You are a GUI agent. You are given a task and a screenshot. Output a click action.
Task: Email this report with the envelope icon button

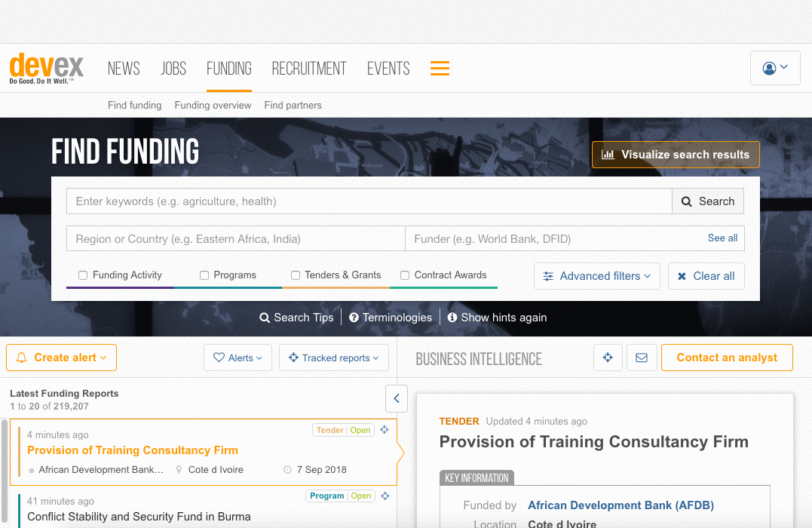click(x=642, y=358)
